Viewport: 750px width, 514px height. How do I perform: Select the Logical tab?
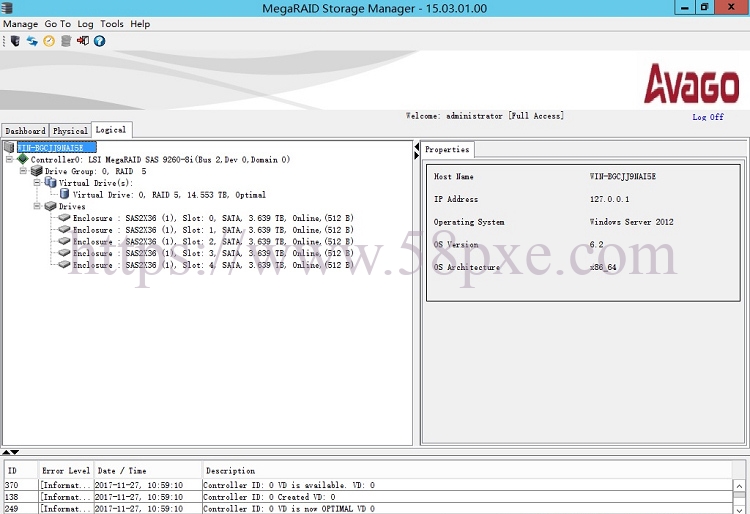coord(111,130)
